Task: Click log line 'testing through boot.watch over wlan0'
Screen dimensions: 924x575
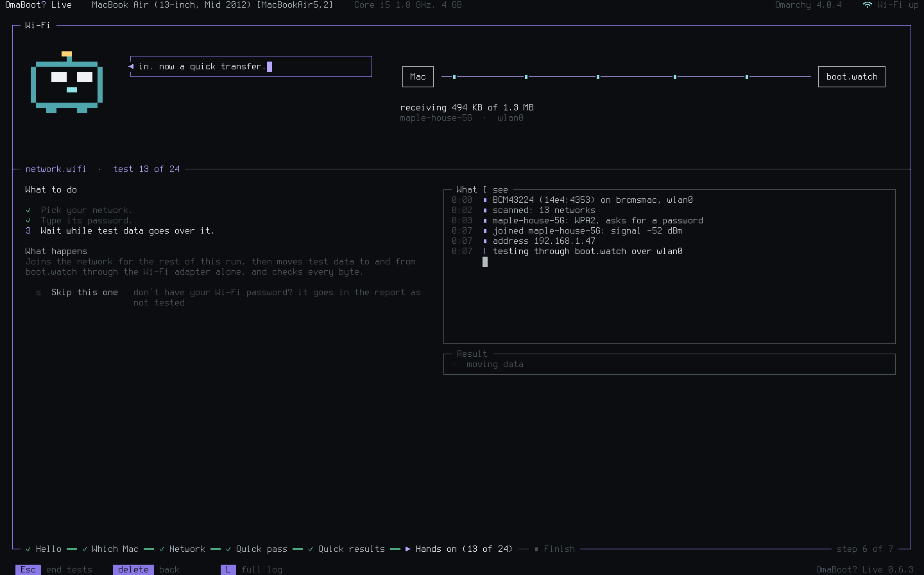Action: [588, 252]
